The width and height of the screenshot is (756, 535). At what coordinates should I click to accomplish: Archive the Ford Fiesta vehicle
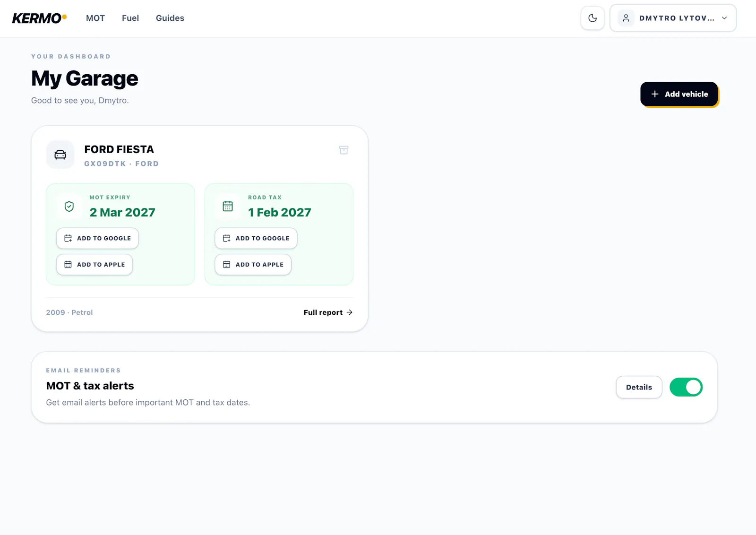[344, 150]
